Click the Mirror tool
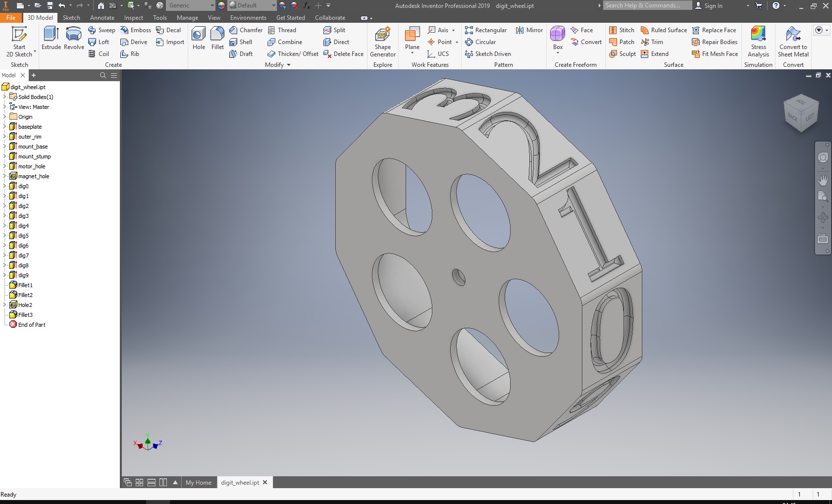 [x=529, y=30]
